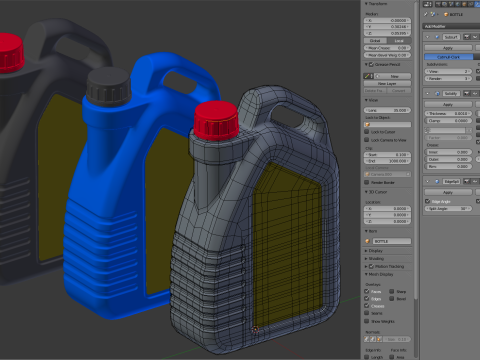480x360 pixels.
Task: Collapse the Transform panel
Action: pos(366,4)
